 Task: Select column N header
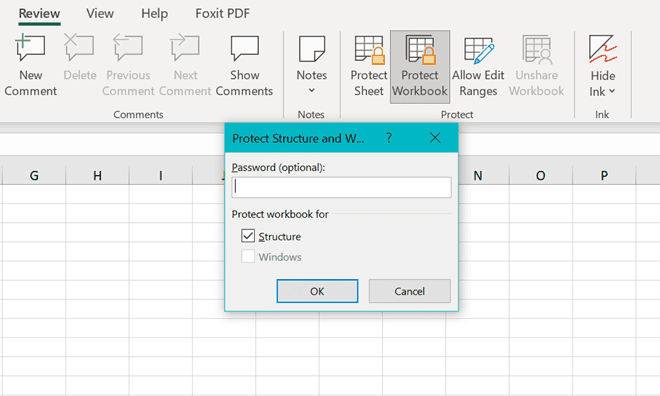[x=478, y=175]
